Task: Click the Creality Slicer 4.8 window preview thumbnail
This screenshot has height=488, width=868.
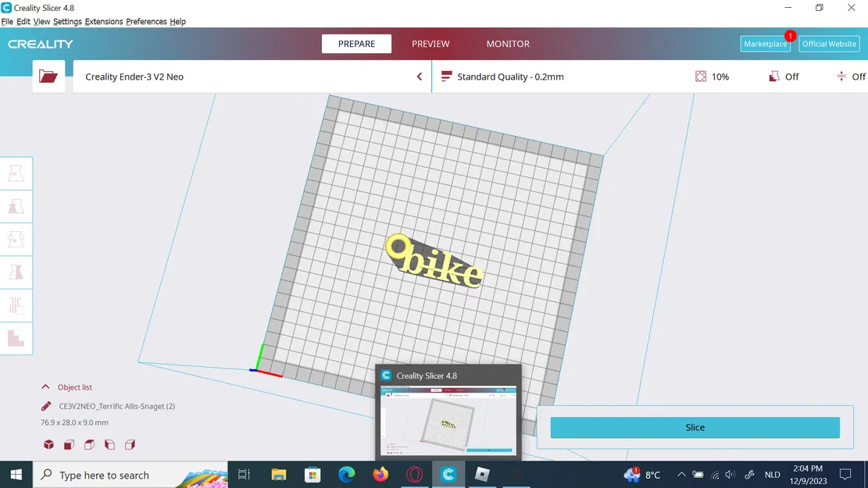Action: pos(448,421)
